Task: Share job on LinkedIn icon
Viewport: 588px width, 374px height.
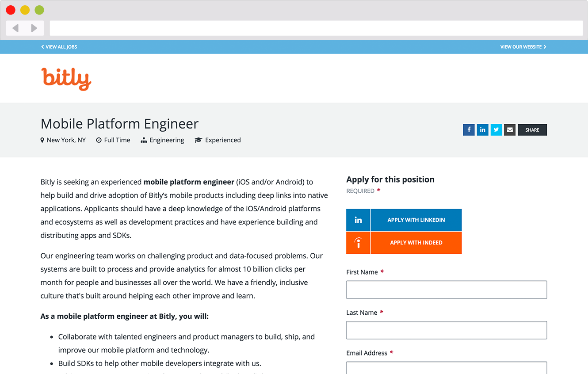Action: pyautogui.click(x=482, y=130)
